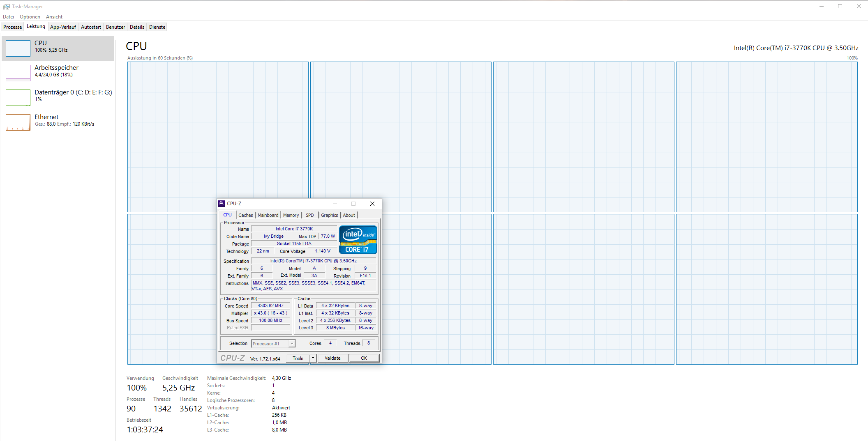Image resolution: width=868 pixels, height=441 pixels.
Task: Click the Maximale Geschwindigkeit value 4,30 GHz
Action: coord(282,378)
